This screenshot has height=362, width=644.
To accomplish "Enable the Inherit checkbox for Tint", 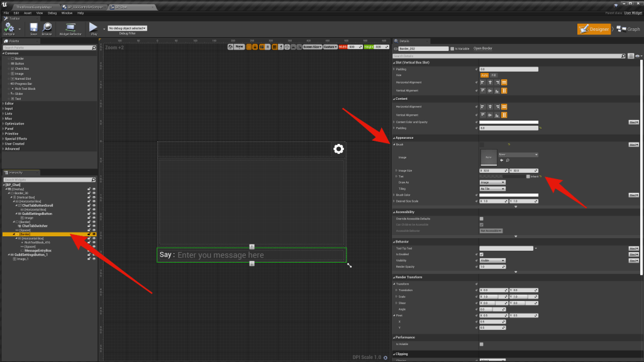I will tap(528, 177).
